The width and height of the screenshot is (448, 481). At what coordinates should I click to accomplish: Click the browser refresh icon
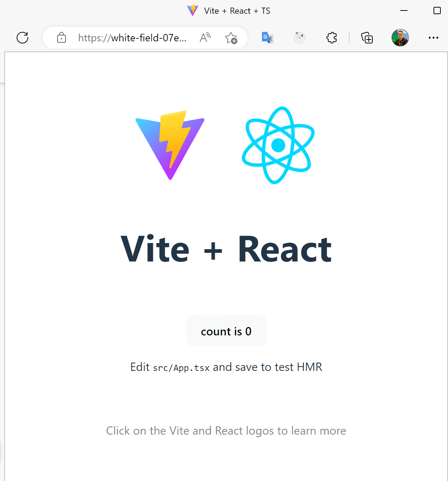(x=22, y=38)
